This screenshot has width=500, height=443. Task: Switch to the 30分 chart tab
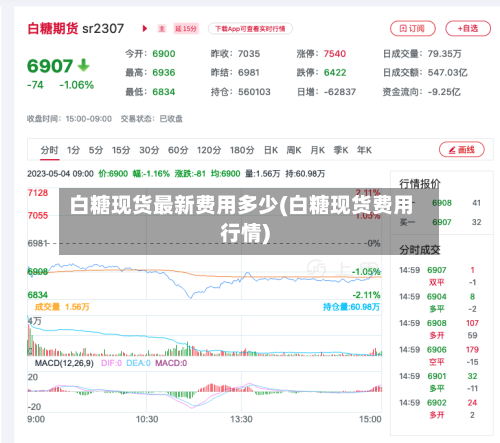[x=149, y=150]
